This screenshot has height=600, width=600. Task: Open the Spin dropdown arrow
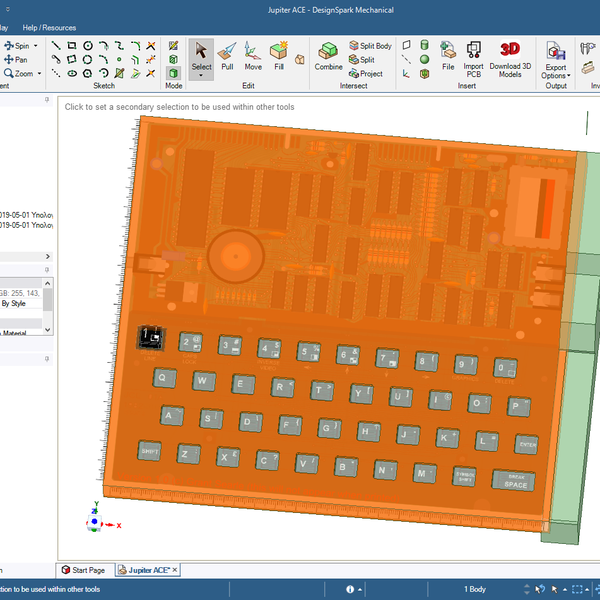36,46
